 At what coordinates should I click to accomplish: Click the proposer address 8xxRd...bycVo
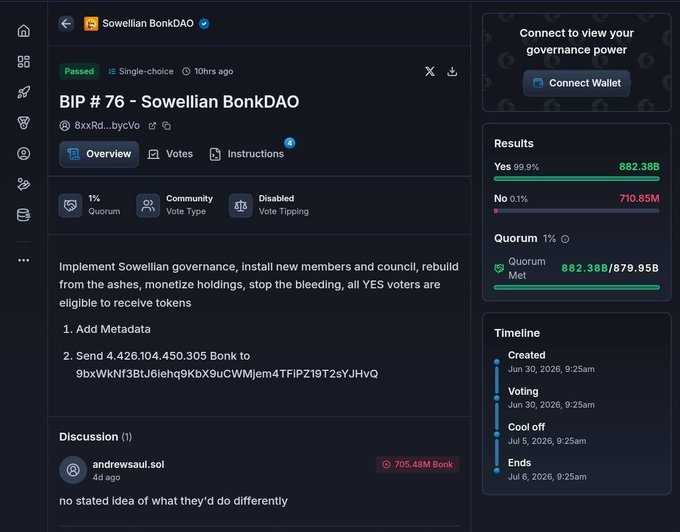107,126
